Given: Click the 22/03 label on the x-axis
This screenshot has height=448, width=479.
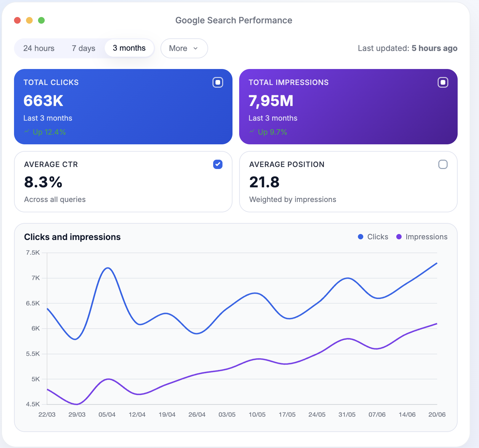Looking at the screenshot, I should click(47, 414).
